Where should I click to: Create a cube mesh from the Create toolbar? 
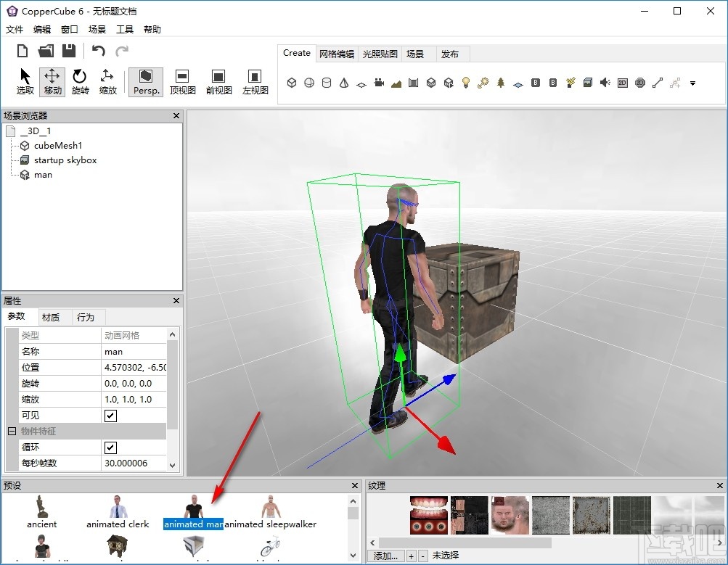292,83
